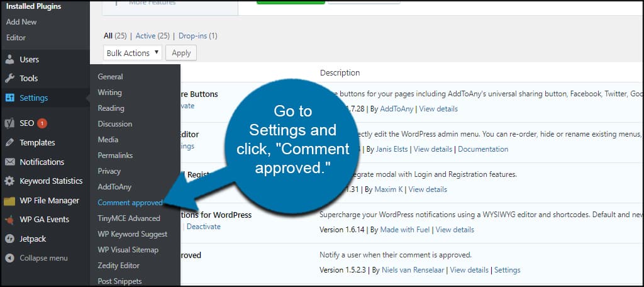Select WP Visual Sitemap under Settings
The width and height of the screenshot is (644, 287).
[x=128, y=250]
